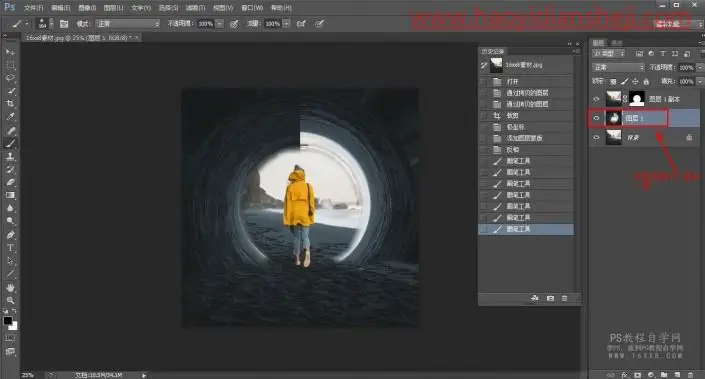Select the Gradient tool
Screen dimensions: 705x379
point(10,195)
